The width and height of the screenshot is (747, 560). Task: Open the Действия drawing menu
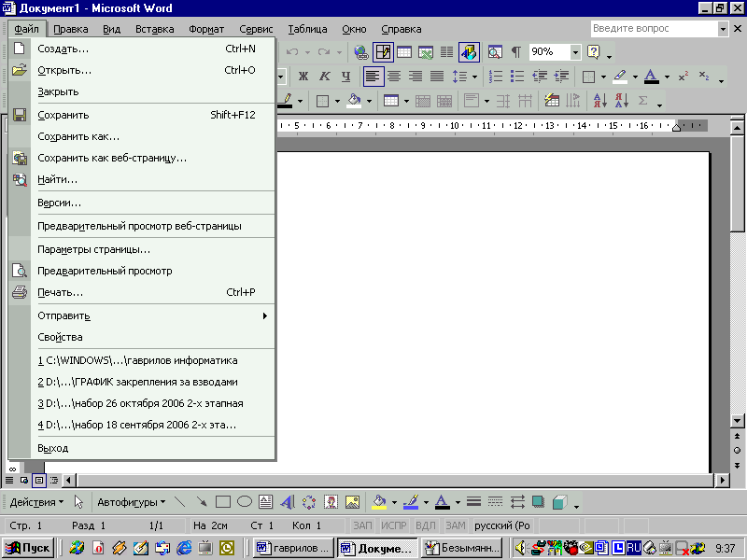point(36,502)
